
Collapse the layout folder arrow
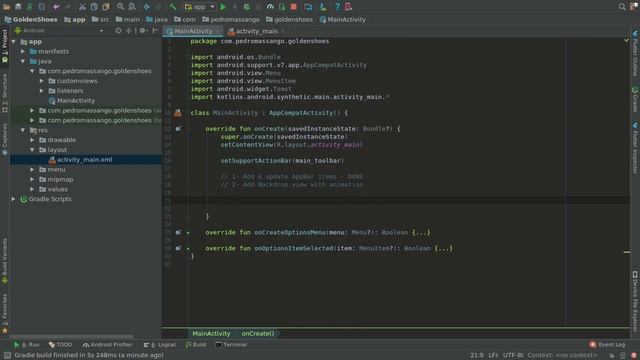tap(32, 150)
